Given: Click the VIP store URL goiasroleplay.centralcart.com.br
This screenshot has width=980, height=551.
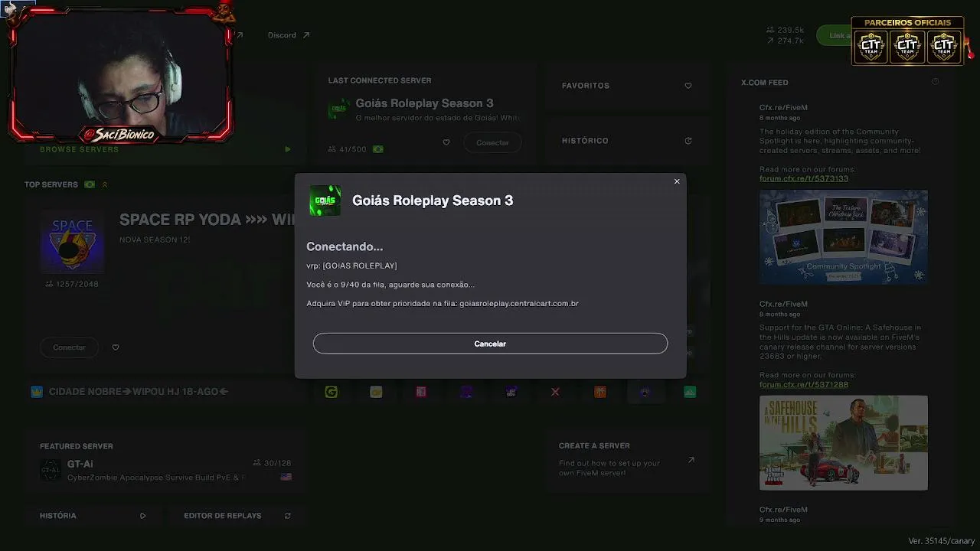Looking at the screenshot, I should pyautogui.click(x=519, y=304).
